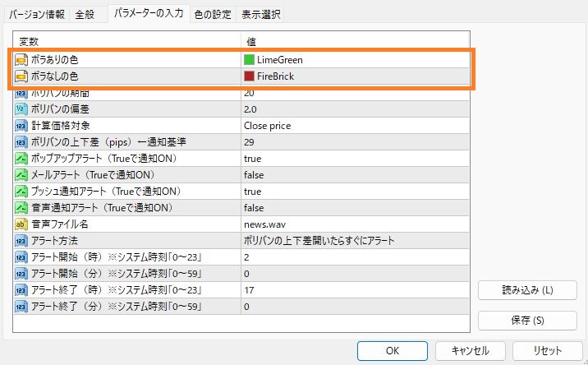588x365 pixels.
Task: Click the fraction icon beside ボリバンの偏差
Action: 22,109
